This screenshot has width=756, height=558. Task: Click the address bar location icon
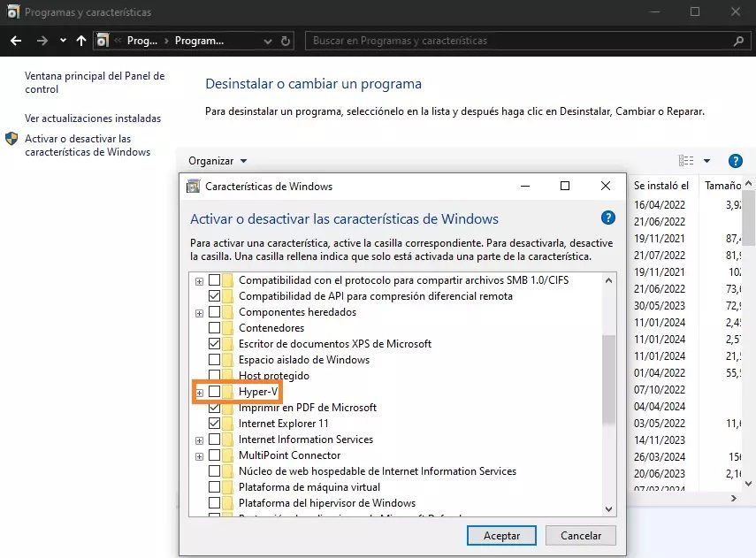coord(103,41)
